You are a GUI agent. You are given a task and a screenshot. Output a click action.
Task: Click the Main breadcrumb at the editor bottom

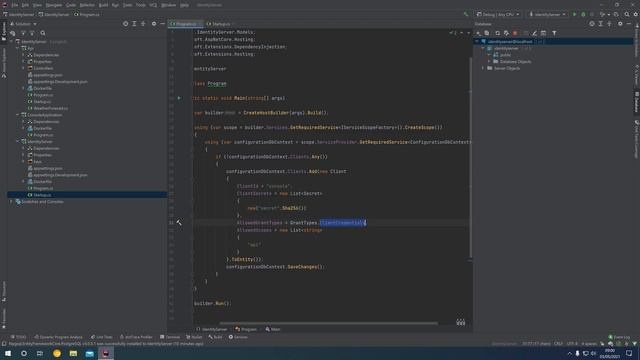point(273,329)
